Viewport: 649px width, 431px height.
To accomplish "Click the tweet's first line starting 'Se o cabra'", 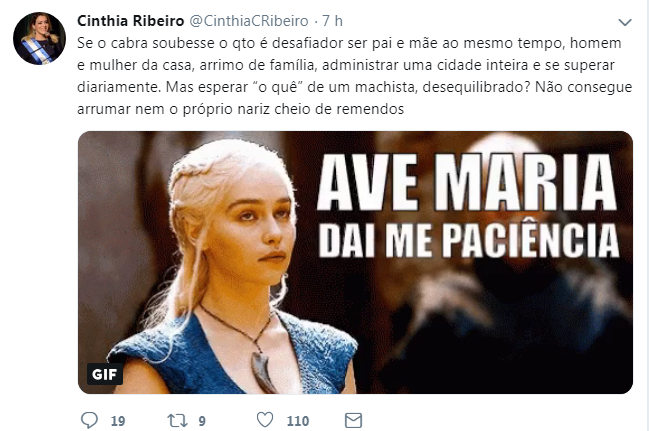I will click(349, 43).
